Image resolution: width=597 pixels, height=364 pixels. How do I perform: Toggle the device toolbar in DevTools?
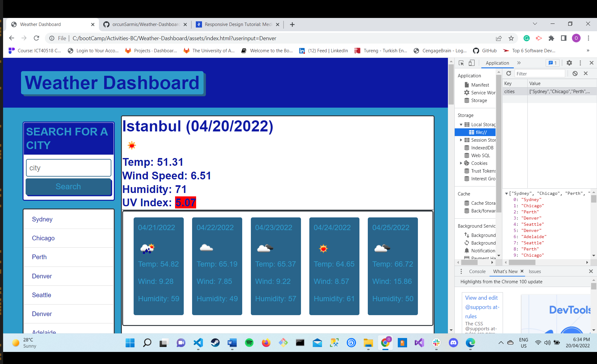click(x=471, y=63)
